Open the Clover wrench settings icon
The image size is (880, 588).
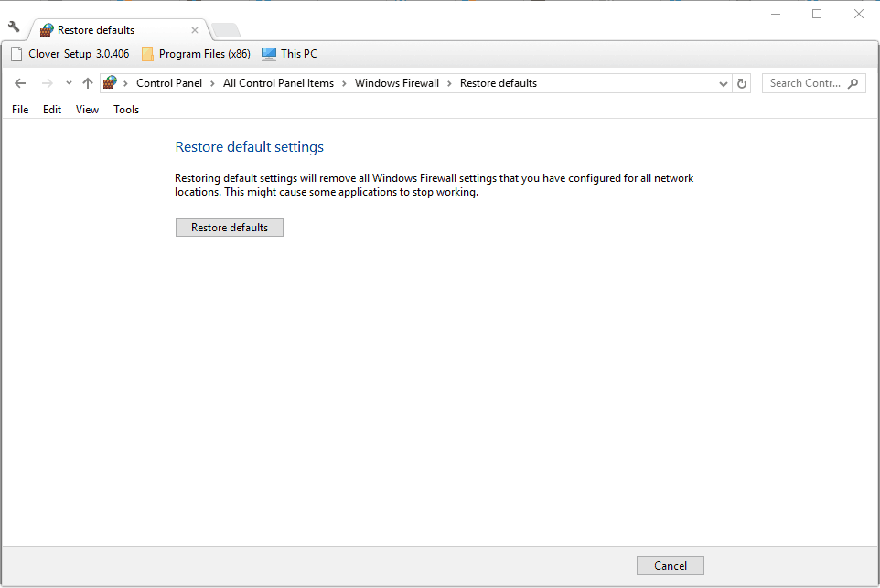point(14,27)
